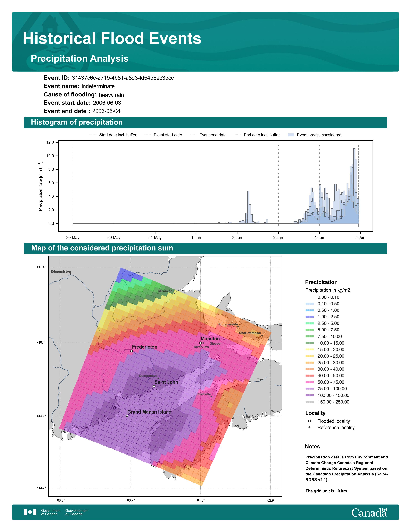
Task: Click the Reference locality legend symbol
Action: click(309, 428)
